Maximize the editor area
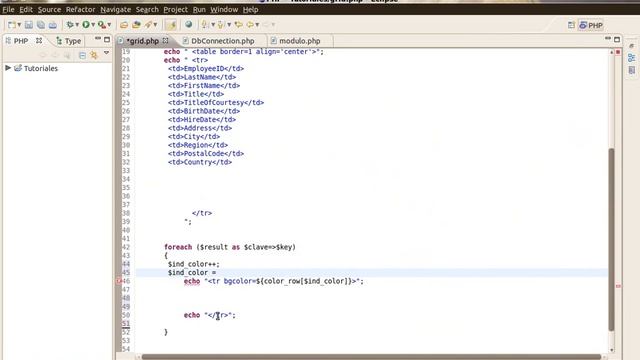This screenshot has width=640, height=360. click(x=617, y=40)
